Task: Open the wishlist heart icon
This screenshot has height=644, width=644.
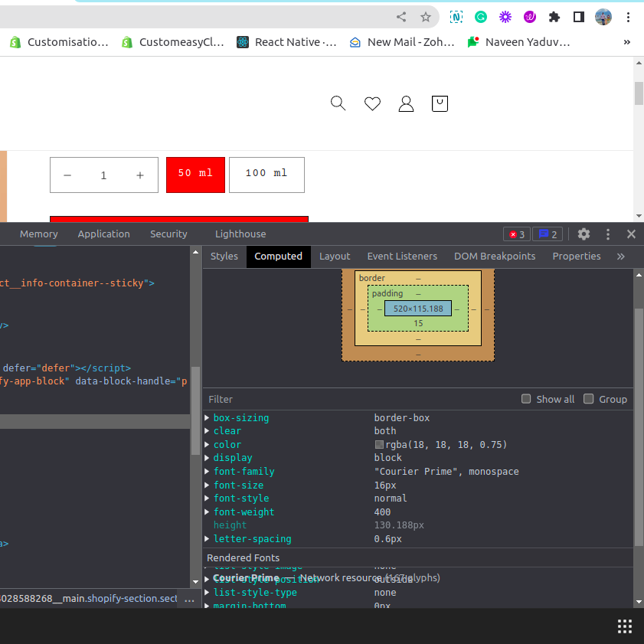Action: 372,103
